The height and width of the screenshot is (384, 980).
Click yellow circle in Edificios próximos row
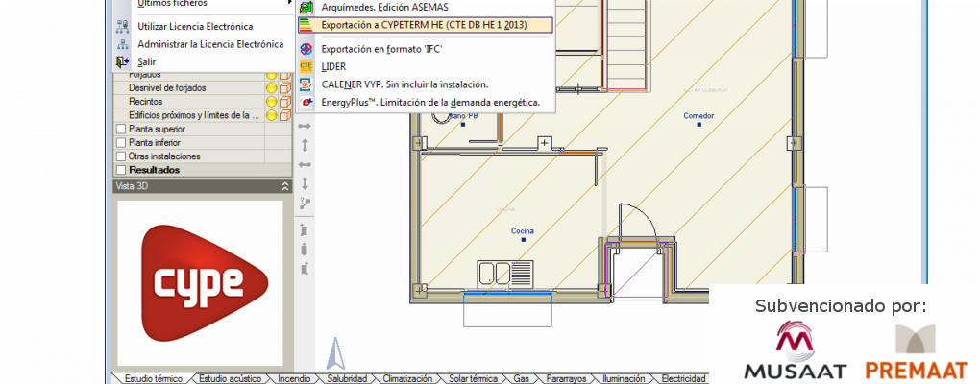(271, 115)
